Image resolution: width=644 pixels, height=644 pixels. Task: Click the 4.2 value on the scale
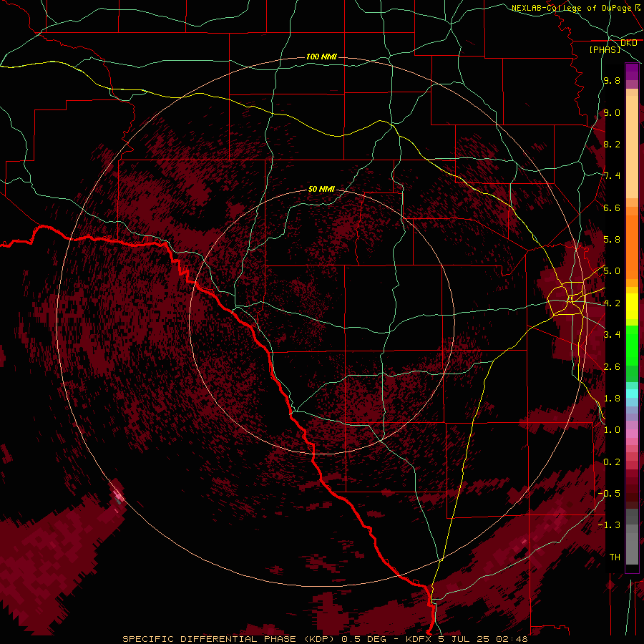point(612,303)
